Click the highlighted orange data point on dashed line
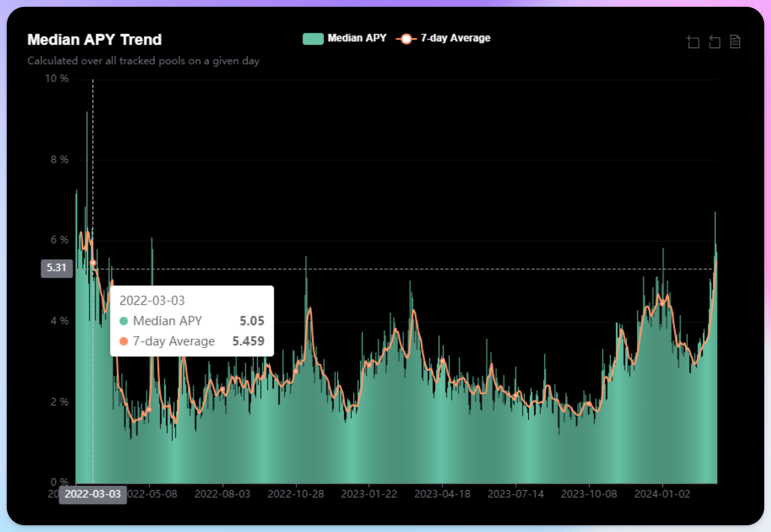 (93, 263)
